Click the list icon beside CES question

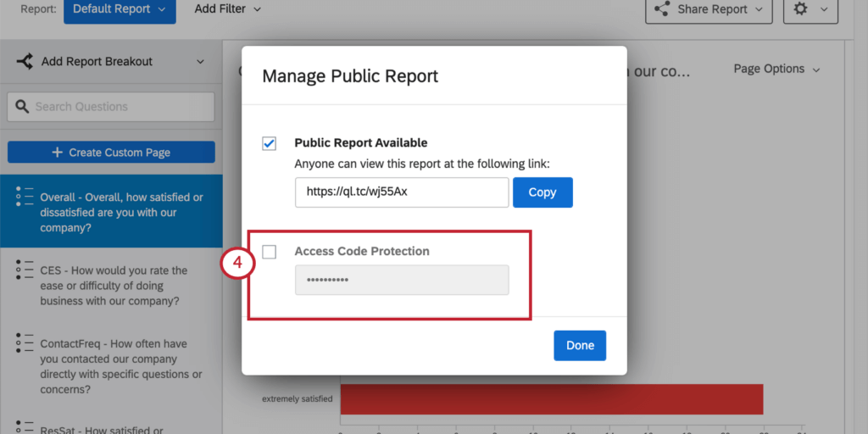tap(25, 270)
